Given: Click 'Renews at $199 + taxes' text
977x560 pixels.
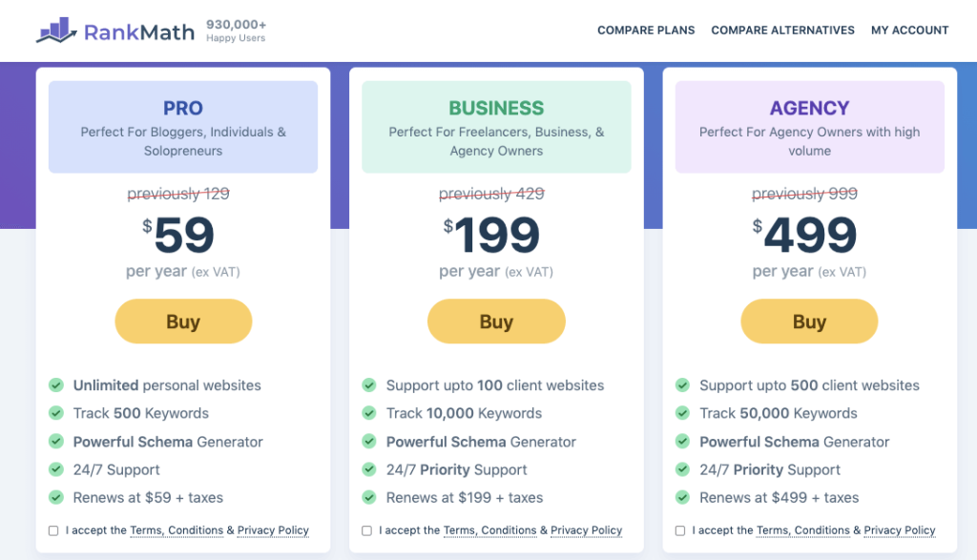Looking at the screenshot, I should (x=465, y=498).
